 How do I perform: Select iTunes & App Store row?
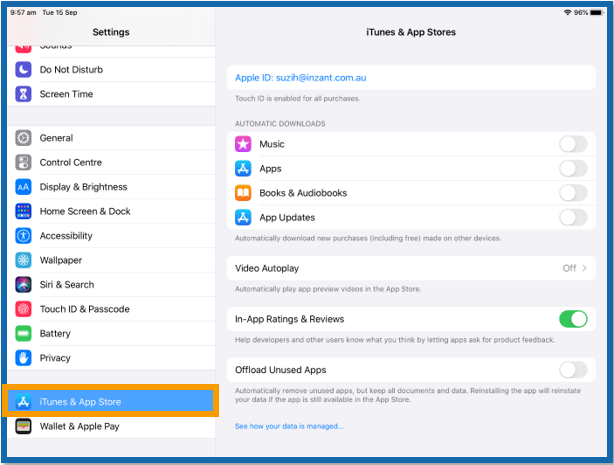[x=110, y=402]
